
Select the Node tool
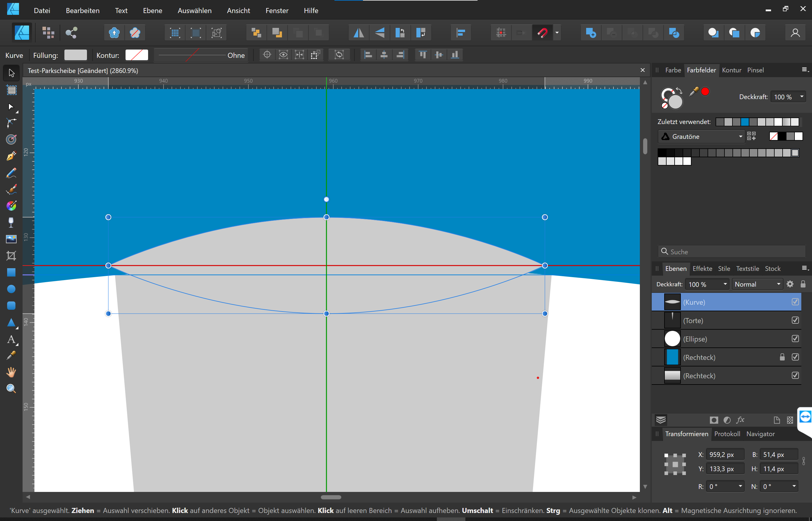click(x=11, y=107)
